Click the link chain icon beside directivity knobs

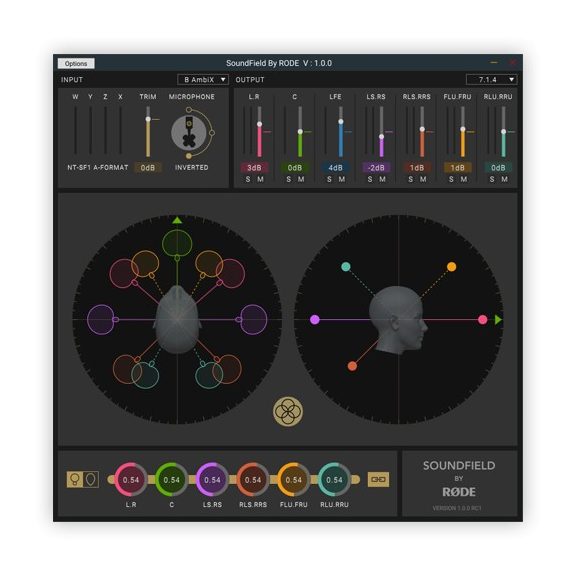coord(378,480)
